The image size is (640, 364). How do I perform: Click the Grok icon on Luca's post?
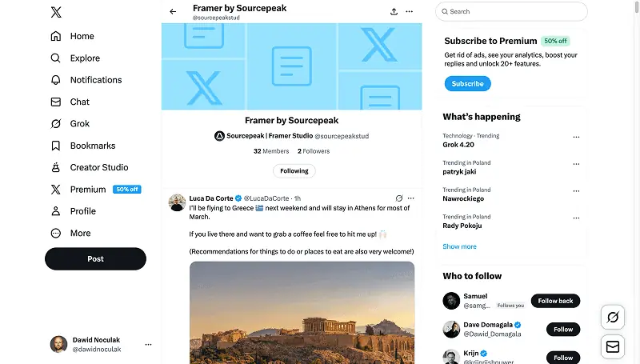[398, 198]
